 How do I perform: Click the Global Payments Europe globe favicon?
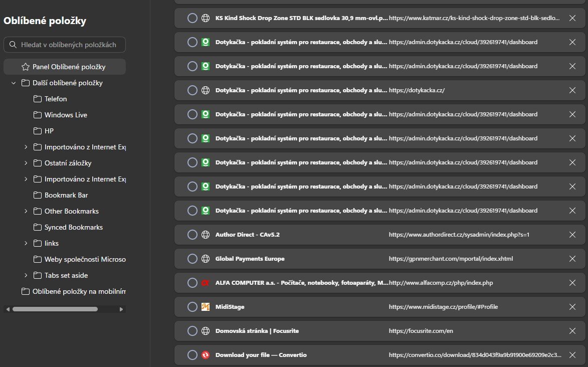coord(206,259)
